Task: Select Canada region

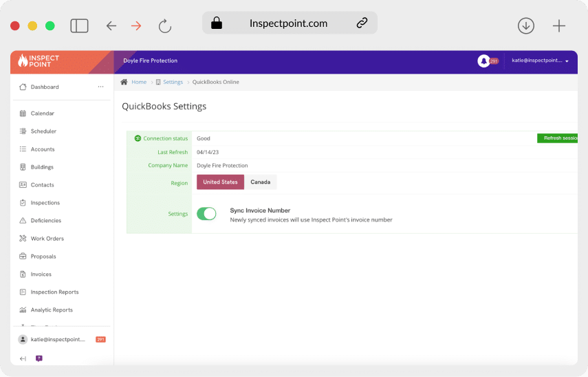Action: coord(260,182)
